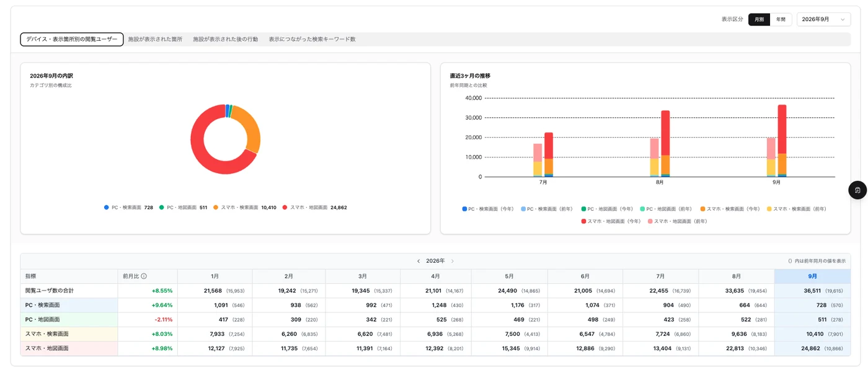Viewport: 868px width, 375px height.
Task: Switch to 施設が表示された箇所 tab
Action: (x=156, y=39)
